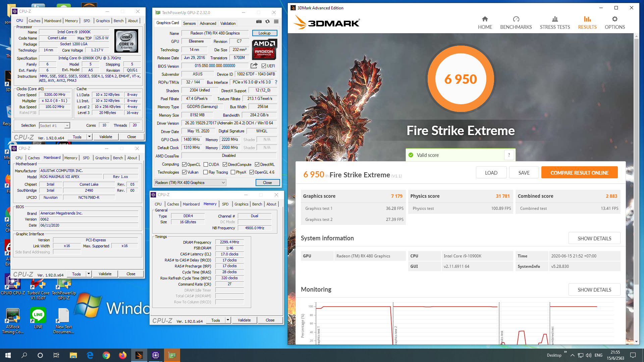Toggle DirectML checkbox
The width and height of the screenshot is (644, 362).
click(257, 165)
